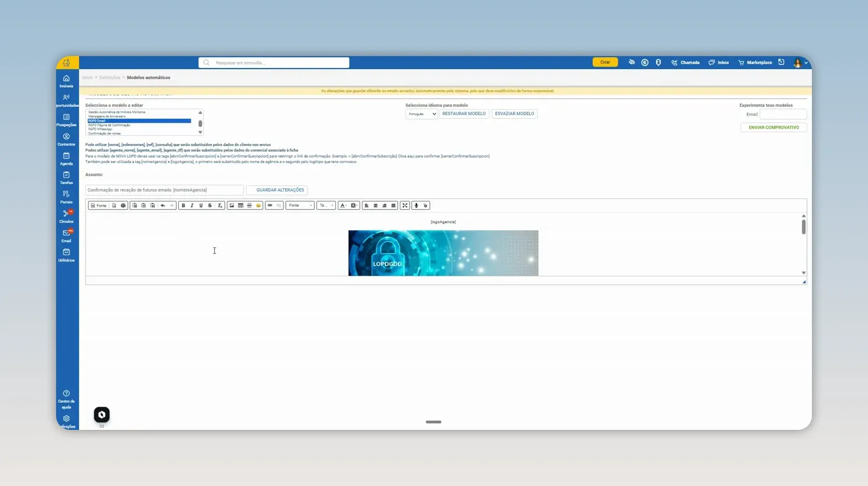Open Agenda in the left sidebar
Viewport: 868px width, 486px height.
66,159
